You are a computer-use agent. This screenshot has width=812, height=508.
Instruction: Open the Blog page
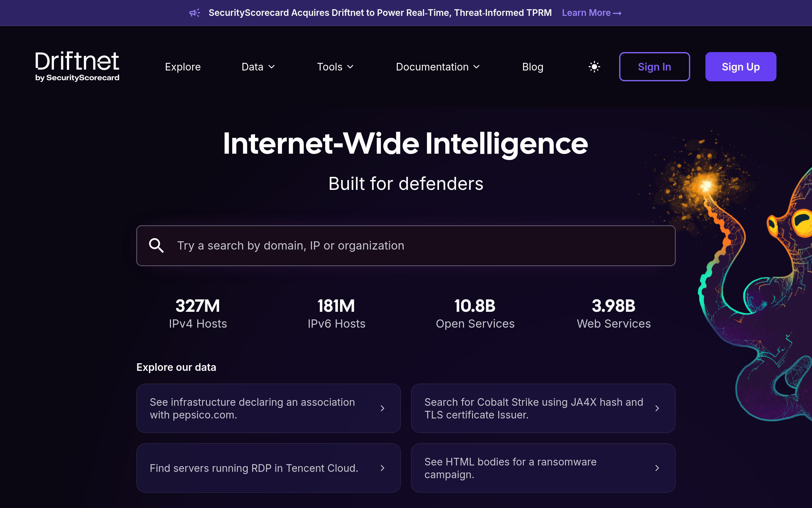(x=533, y=67)
